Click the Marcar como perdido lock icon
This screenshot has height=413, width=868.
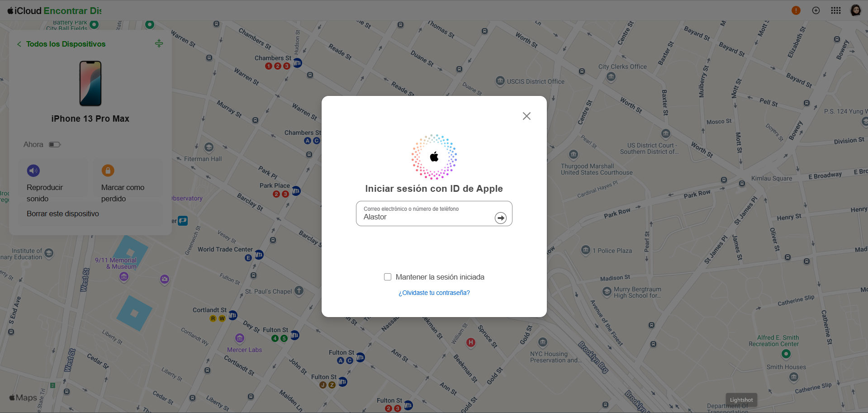pyautogui.click(x=108, y=171)
